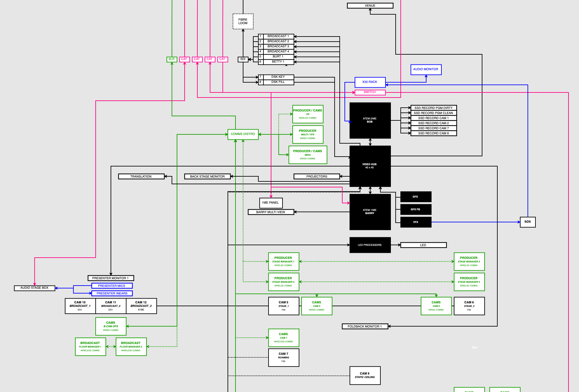Select the DSK KEY row
579x392 pixels.
tap(276, 77)
